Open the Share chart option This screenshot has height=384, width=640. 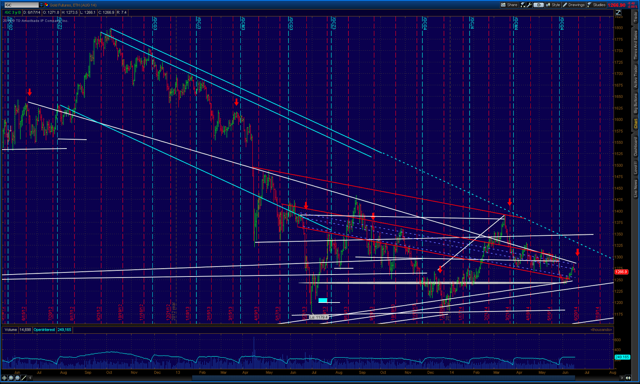coord(509,5)
